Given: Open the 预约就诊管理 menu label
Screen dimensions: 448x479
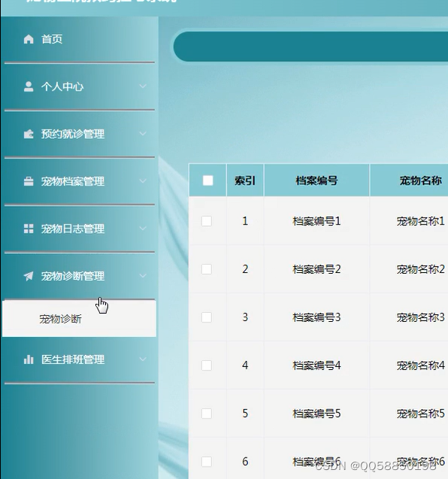Looking at the screenshot, I should click(x=73, y=134).
